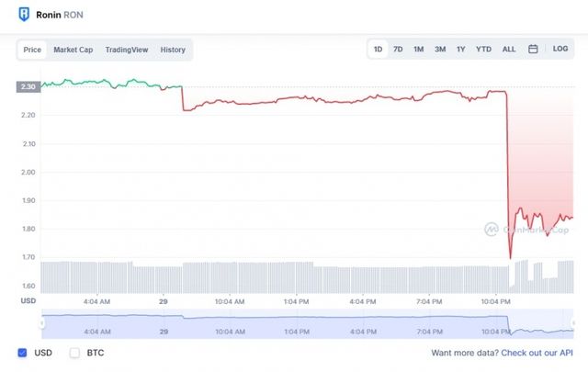Image resolution: width=588 pixels, height=372 pixels.
Task: Toggle the BTC currency checkbox
Action: [x=74, y=353]
